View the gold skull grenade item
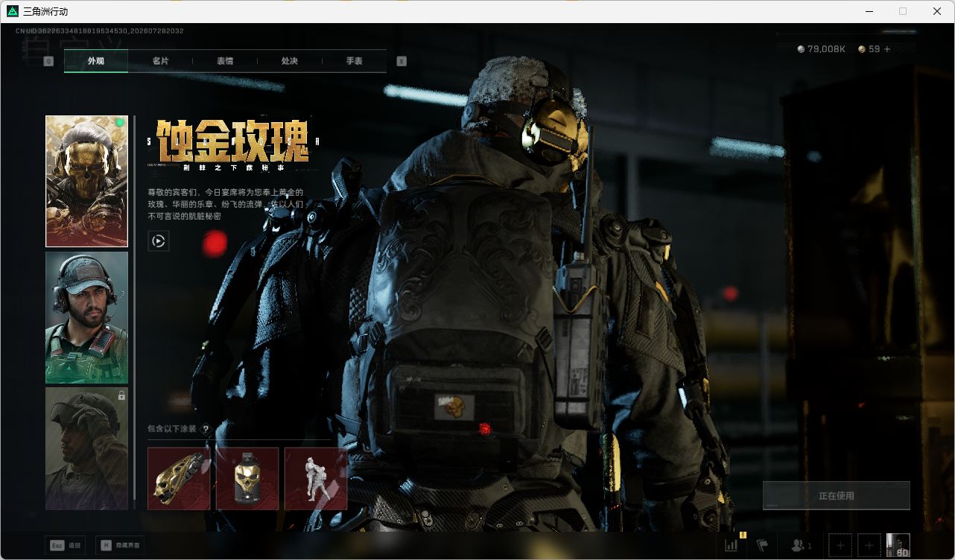Screen dimensions: 955x560 coord(247,478)
